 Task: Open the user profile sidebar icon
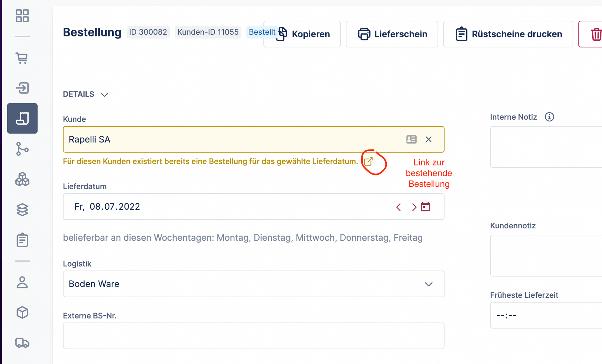[22, 282]
